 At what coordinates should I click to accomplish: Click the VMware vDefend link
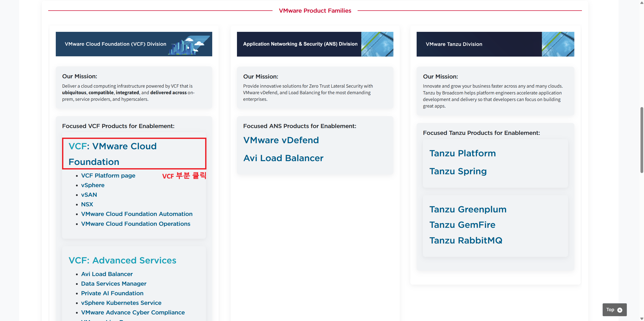pos(281,140)
